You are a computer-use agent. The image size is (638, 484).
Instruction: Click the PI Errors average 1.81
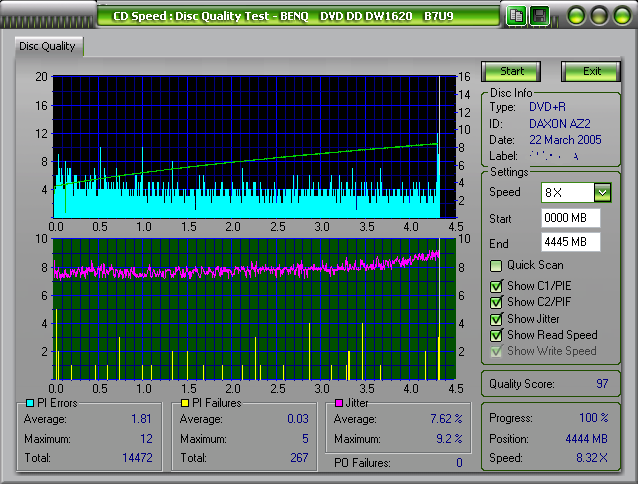tap(141, 419)
